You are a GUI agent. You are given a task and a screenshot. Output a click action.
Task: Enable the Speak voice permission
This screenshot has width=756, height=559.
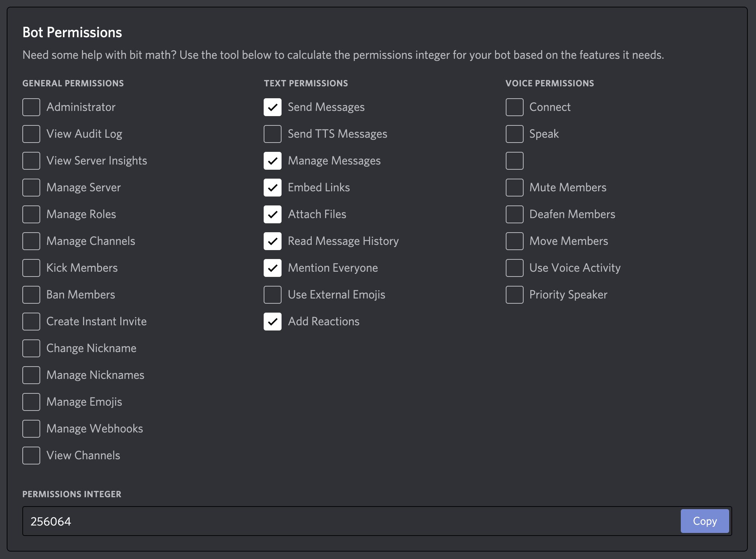coord(514,134)
